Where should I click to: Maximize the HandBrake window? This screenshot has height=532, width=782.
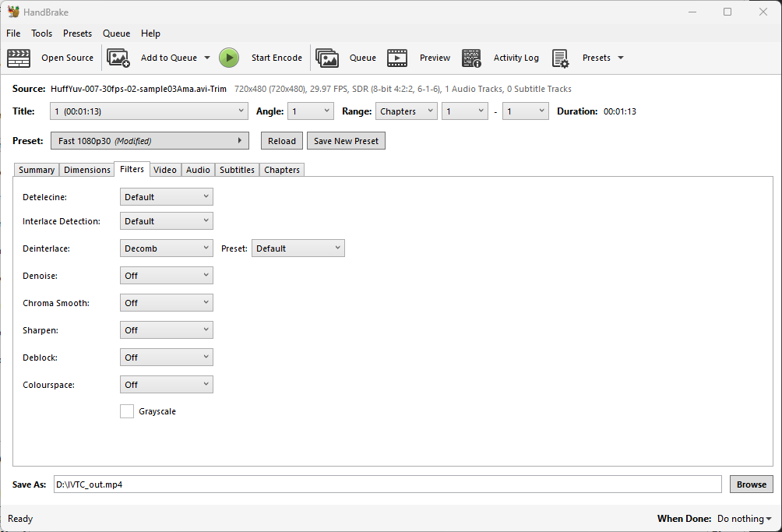coord(727,12)
